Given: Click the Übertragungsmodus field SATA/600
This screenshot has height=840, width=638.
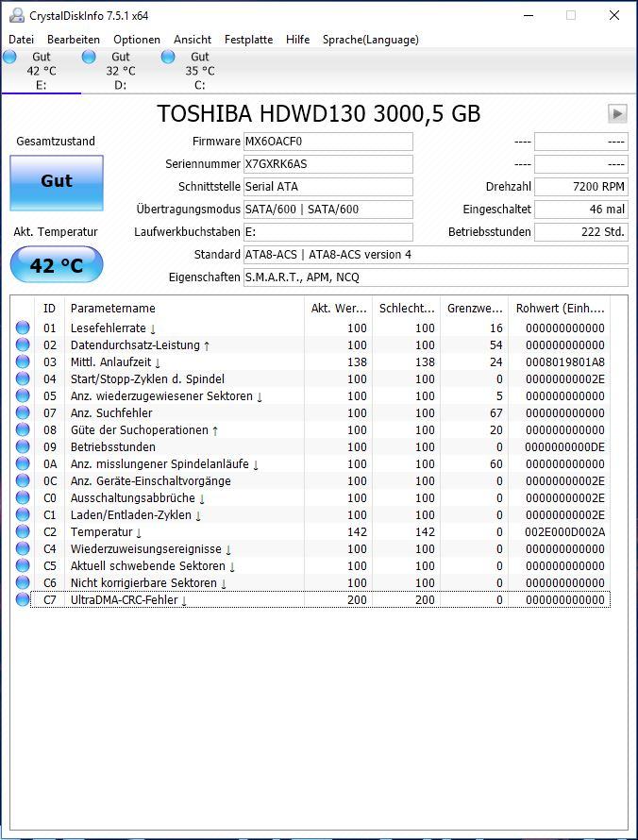Looking at the screenshot, I should (328, 210).
